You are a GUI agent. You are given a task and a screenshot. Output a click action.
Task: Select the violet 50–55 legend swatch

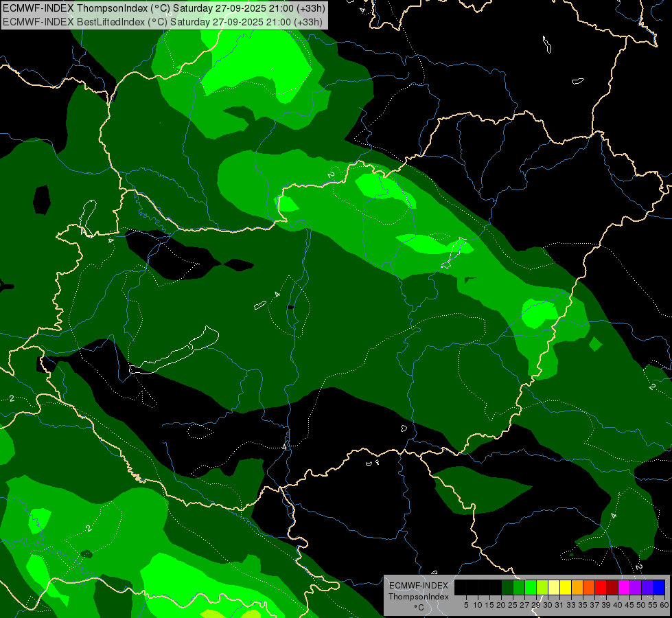point(647,587)
